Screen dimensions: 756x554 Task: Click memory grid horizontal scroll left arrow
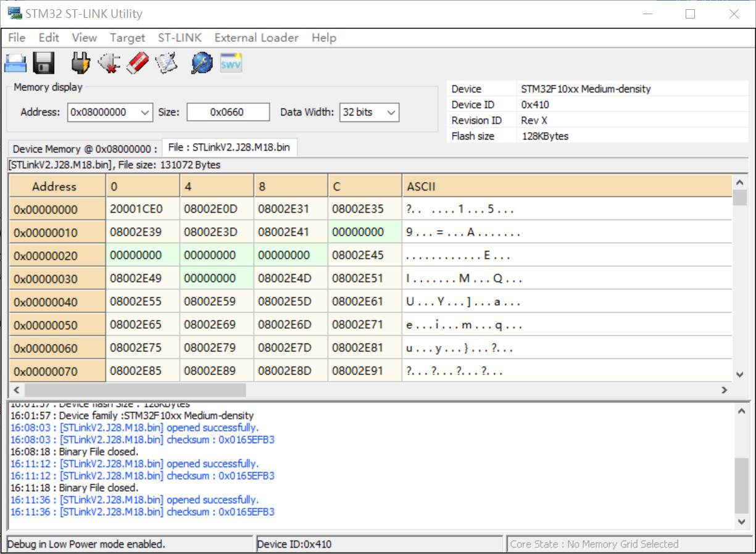[17, 390]
